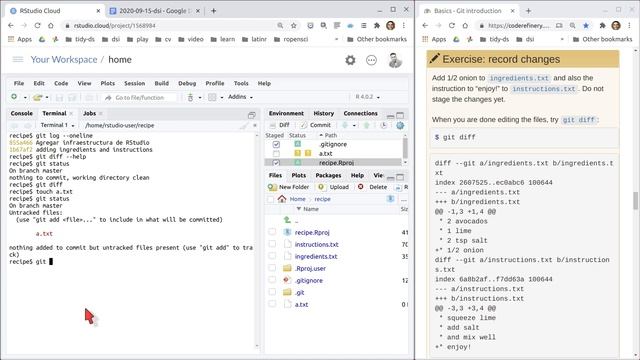Click the .gitignore file icon
The width and height of the screenshot is (640, 360).
point(287,280)
